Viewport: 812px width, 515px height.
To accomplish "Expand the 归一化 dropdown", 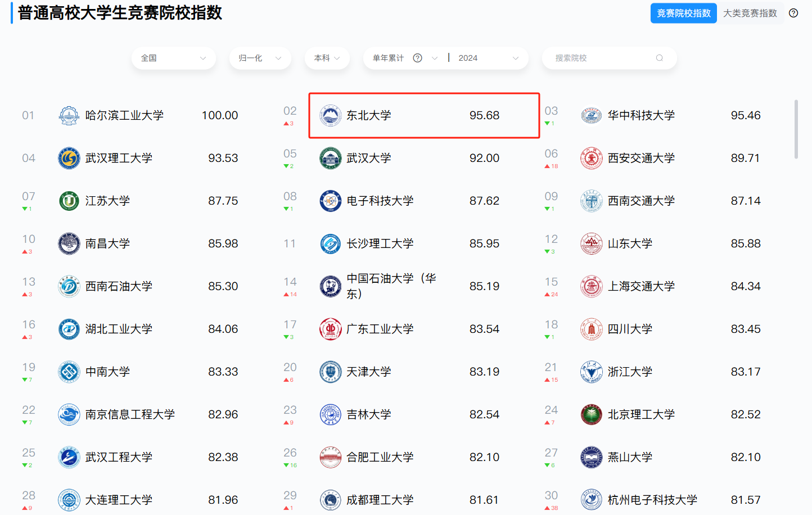I will click(260, 58).
